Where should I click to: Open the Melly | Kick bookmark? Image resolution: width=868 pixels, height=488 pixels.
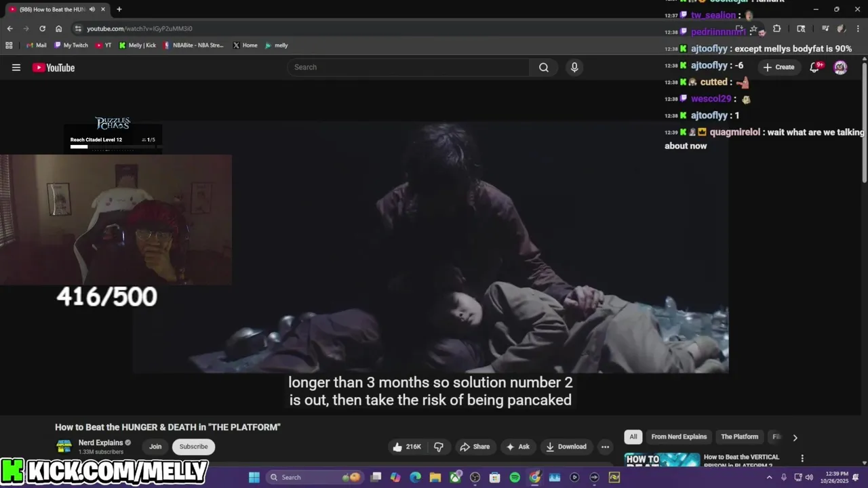(x=138, y=45)
